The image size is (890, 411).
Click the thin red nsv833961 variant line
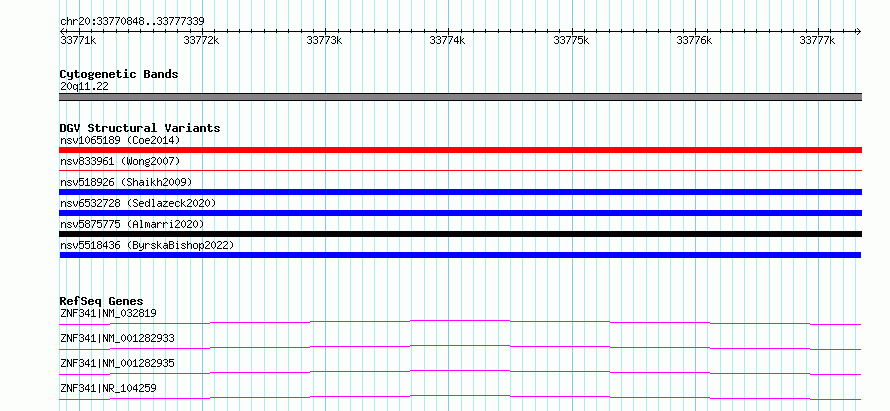click(x=460, y=170)
